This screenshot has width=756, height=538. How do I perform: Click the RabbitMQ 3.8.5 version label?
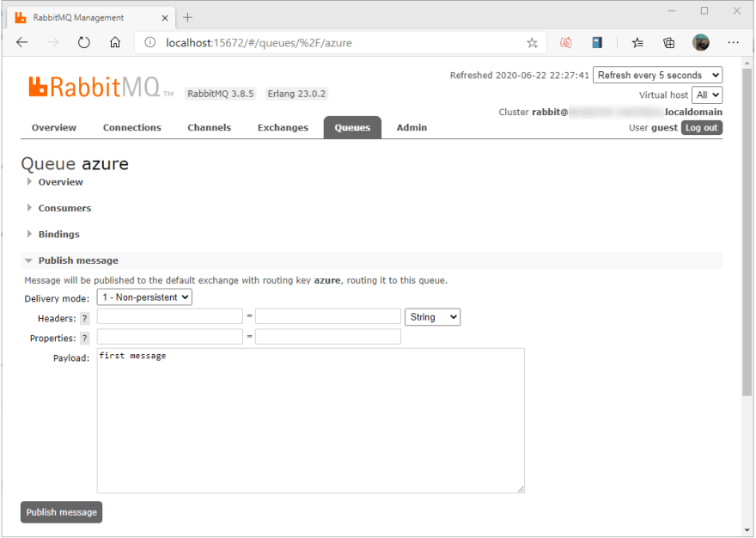[220, 94]
